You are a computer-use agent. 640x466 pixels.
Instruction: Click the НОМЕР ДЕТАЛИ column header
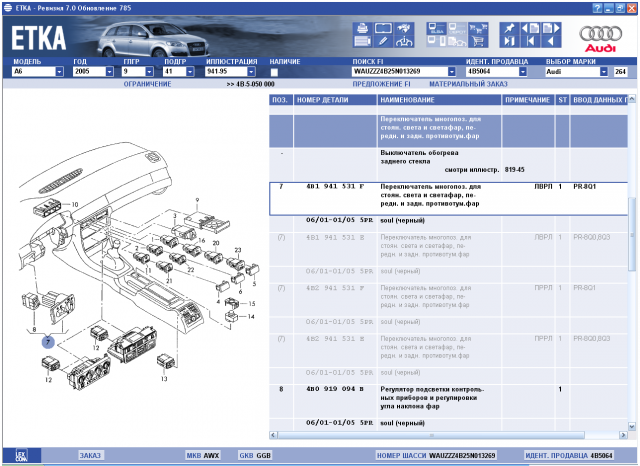335,100
